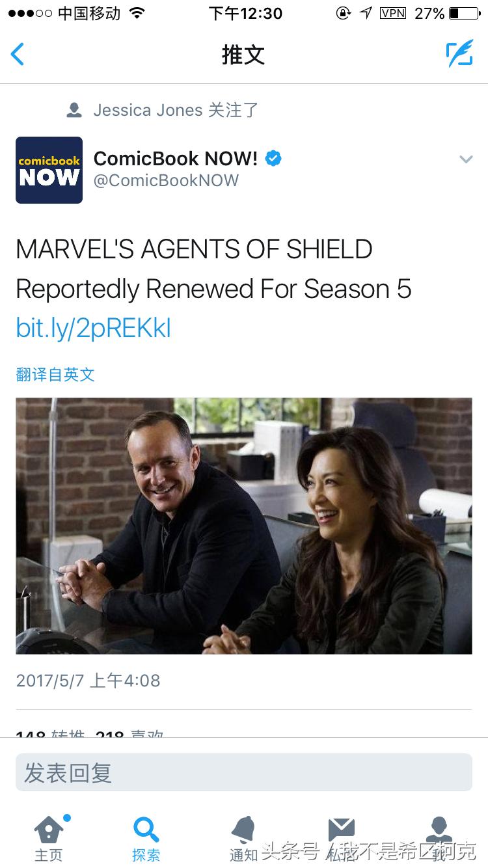Tap the ComicBook NOW avatar logo
488x868 pixels.
click(x=49, y=170)
